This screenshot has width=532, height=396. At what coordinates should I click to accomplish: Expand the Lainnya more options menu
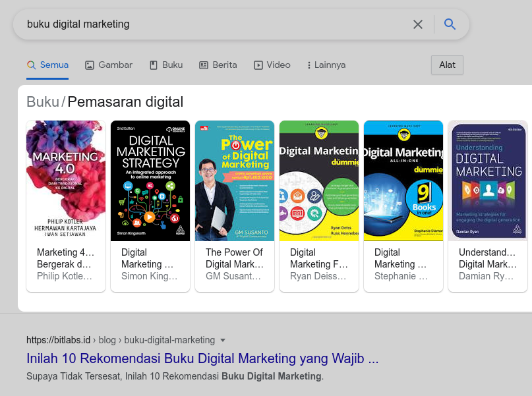[326, 65]
